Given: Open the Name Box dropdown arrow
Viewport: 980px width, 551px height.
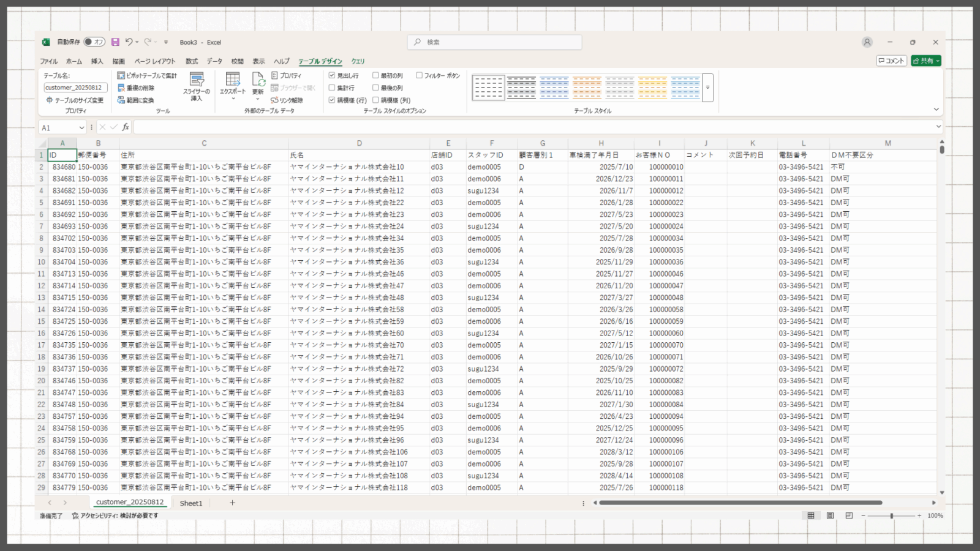Looking at the screenshot, I should tap(81, 127).
